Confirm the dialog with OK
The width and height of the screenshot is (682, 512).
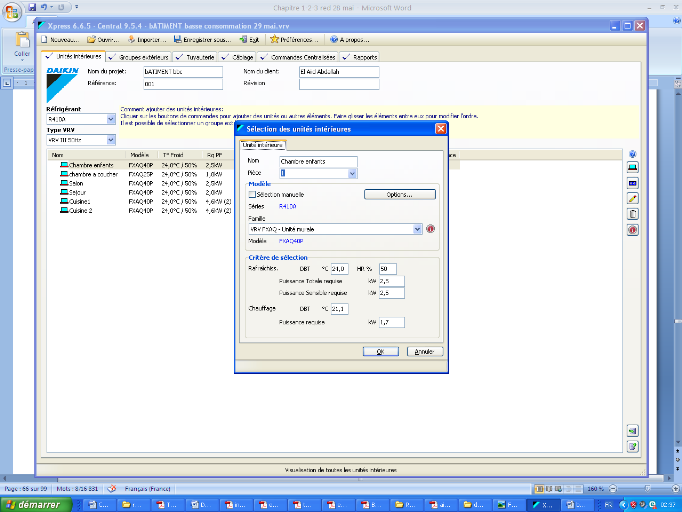[380, 352]
